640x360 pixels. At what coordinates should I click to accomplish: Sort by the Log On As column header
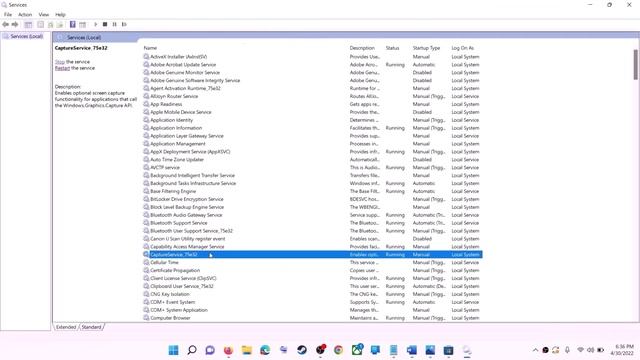pyautogui.click(x=462, y=48)
